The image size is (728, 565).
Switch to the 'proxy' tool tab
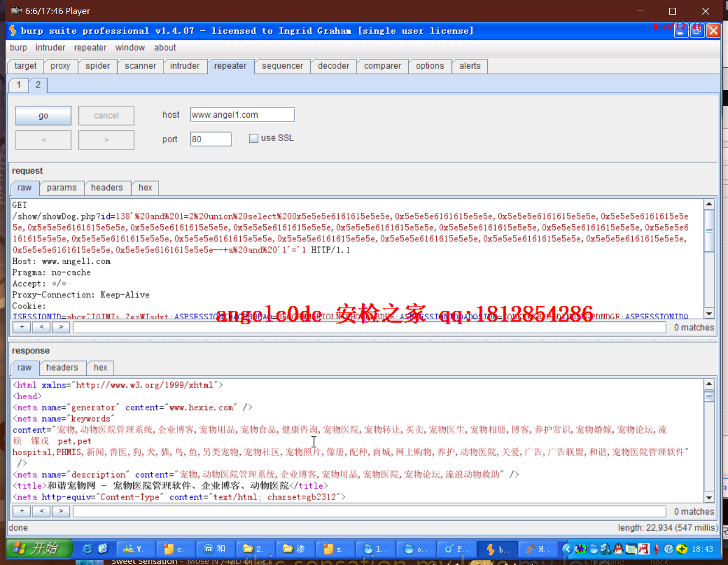point(60,66)
